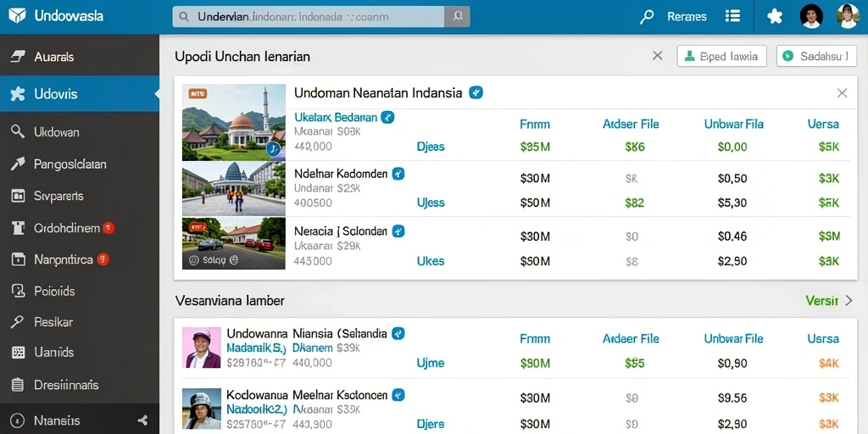The width and height of the screenshot is (868, 434).
Task: Click Neracia Solonden title
Action: (341, 231)
